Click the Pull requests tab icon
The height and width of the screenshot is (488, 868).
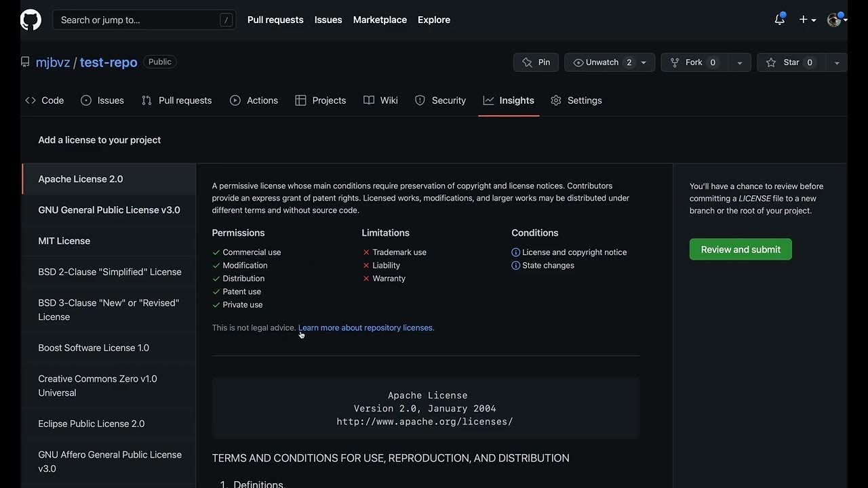pyautogui.click(x=146, y=100)
